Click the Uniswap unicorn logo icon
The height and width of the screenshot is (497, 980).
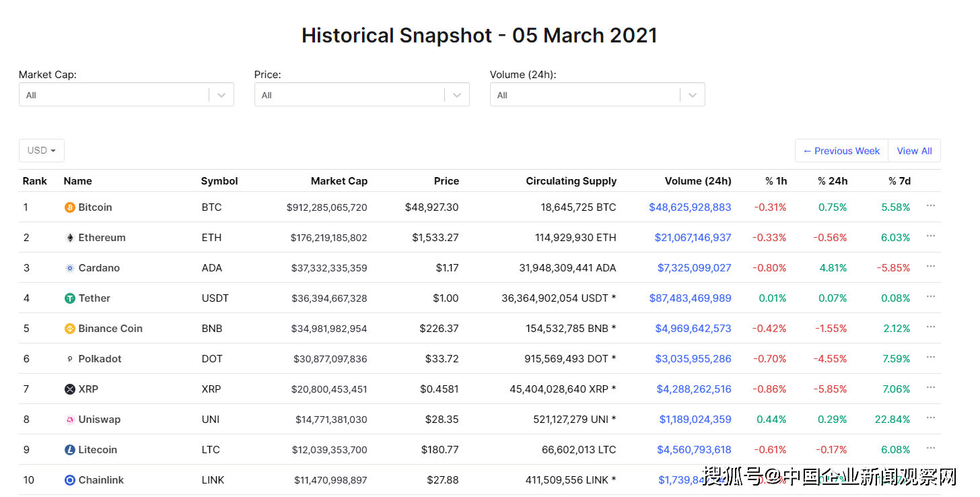tap(69, 420)
